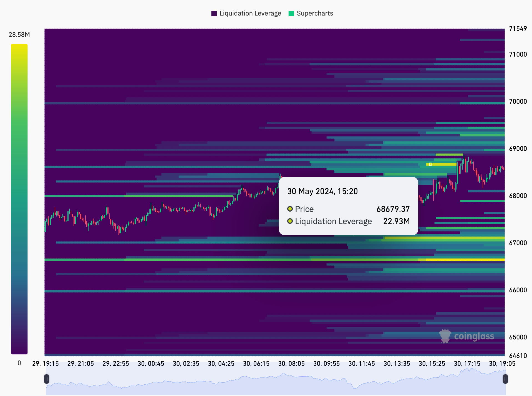Click the tooltip date 30 May 2024, 15:20
The image size is (532, 396).
pos(322,191)
